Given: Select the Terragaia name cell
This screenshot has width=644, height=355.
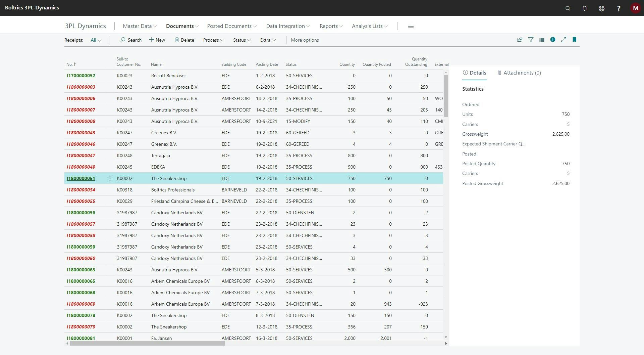Looking at the screenshot, I should pyautogui.click(x=160, y=156).
